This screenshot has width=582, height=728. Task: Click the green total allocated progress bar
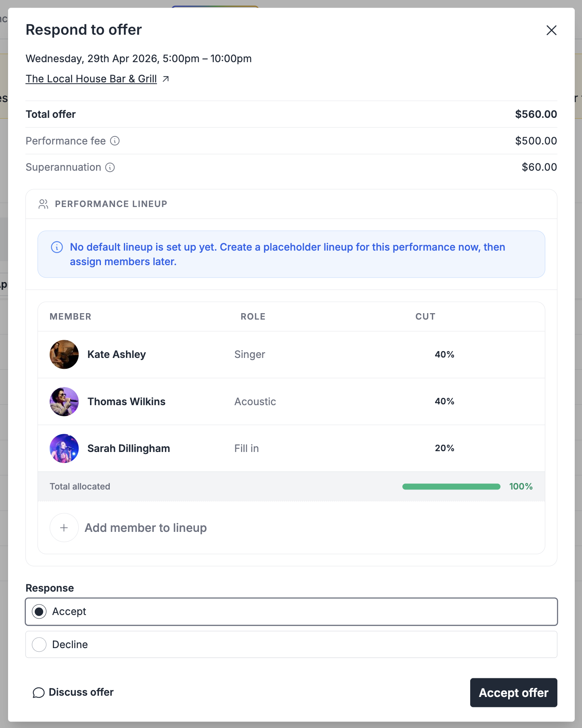[x=451, y=487]
